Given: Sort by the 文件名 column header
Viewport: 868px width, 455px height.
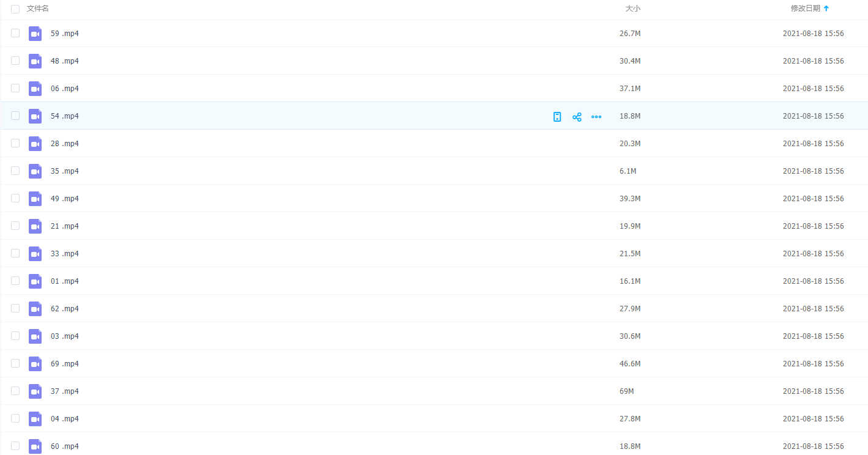Looking at the screenshot, I should pyautogui.click(x=38, y=9).
